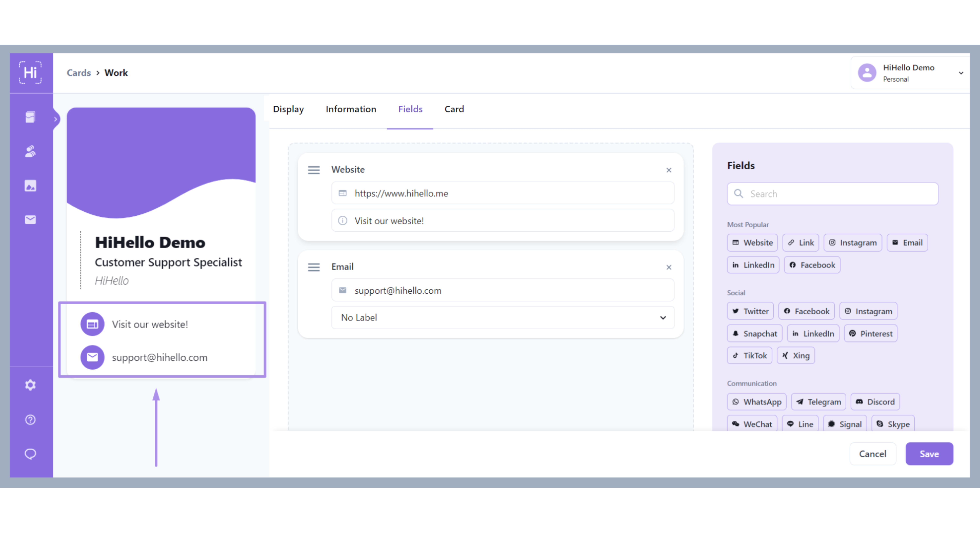The width and height of the screenshot is (980, 551).
Task: Click the HiHello Demo profile avatar
Action: tap(867, 72)
